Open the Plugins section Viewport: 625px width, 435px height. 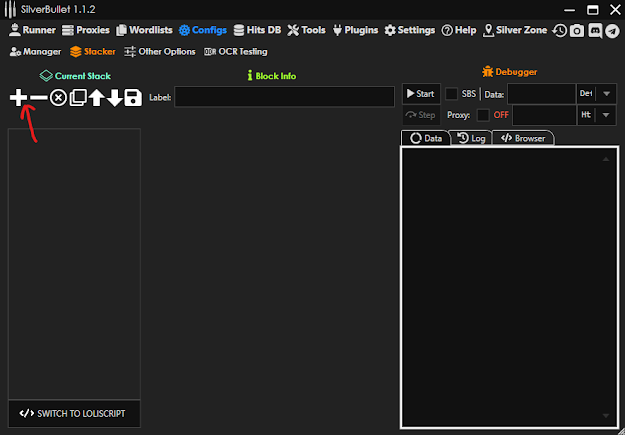(x=355, y=30)
